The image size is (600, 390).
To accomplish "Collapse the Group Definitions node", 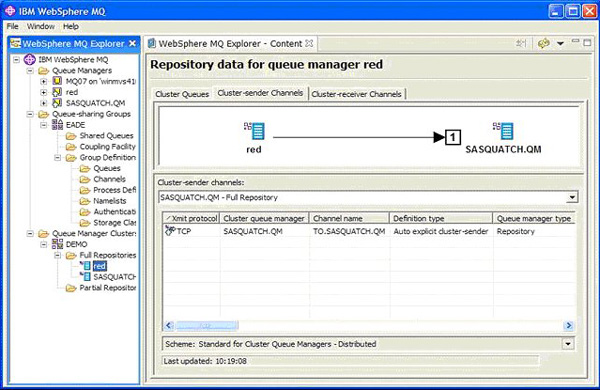I will pyautogui.click(x=58, y=158).
